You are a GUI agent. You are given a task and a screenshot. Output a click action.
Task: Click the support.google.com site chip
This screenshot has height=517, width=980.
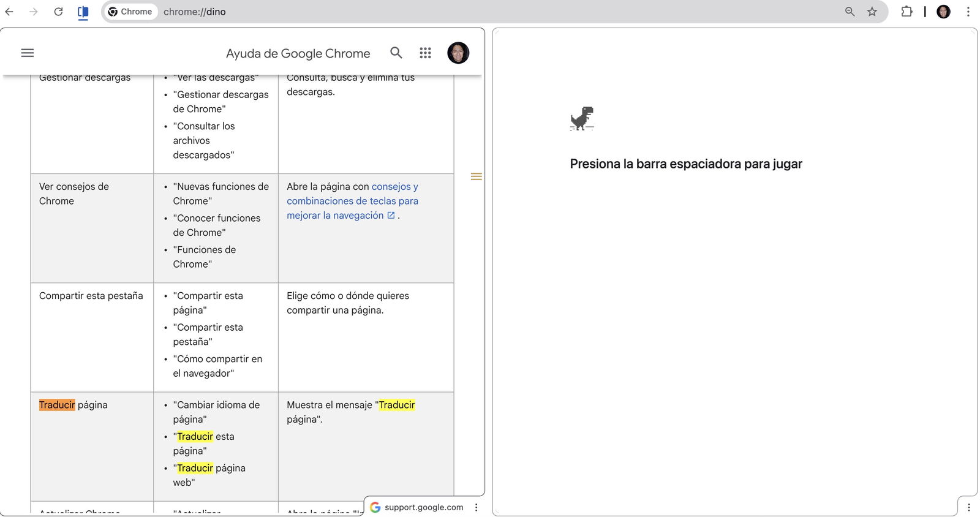pyautogui.click(x=417, y=507)
